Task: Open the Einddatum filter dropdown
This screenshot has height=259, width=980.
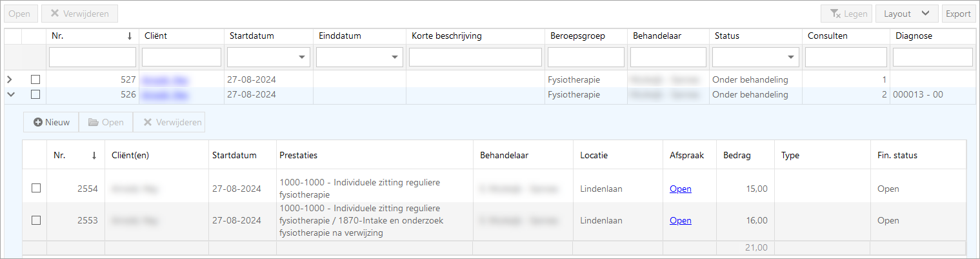Action: click(395, 57)
